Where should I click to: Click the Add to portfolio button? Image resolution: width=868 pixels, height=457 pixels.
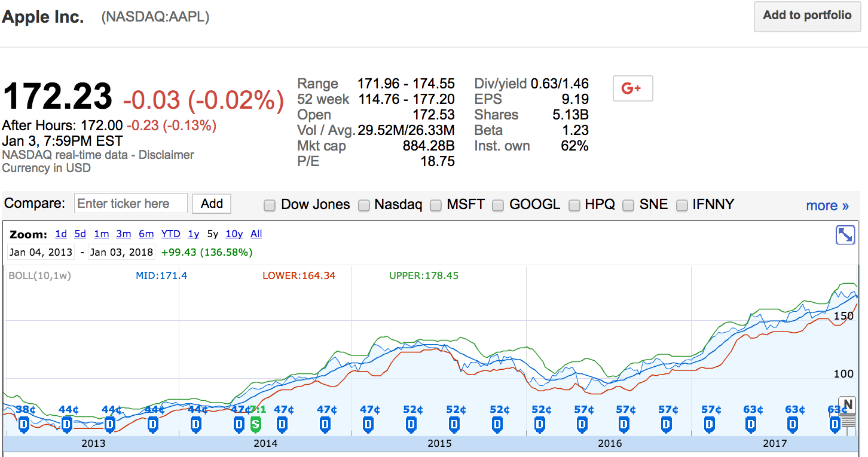807,16
